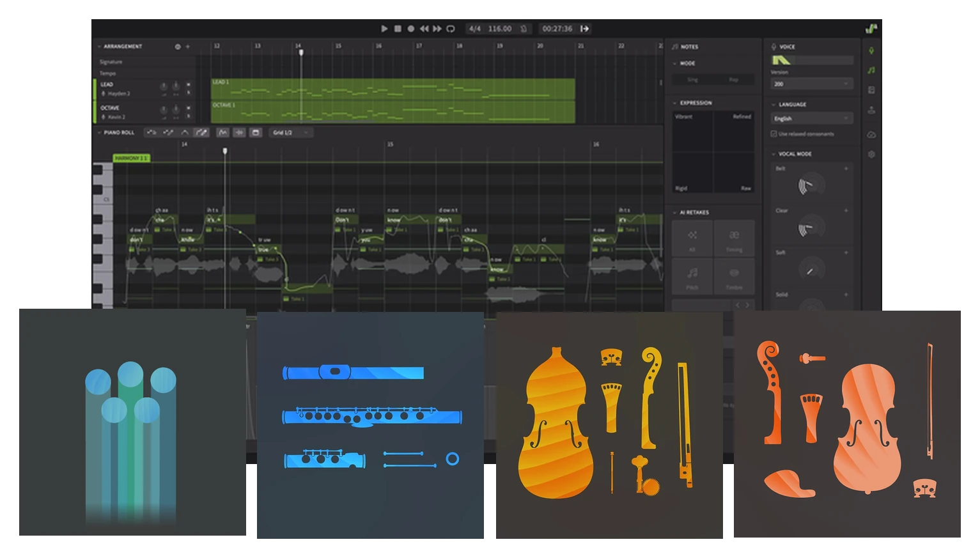Click the Rewind transport button

point(424,29)
